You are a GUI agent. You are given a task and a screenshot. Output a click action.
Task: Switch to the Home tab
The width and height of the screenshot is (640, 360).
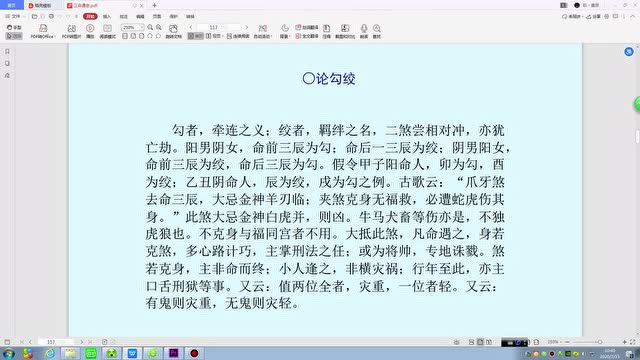pos(11,5)
